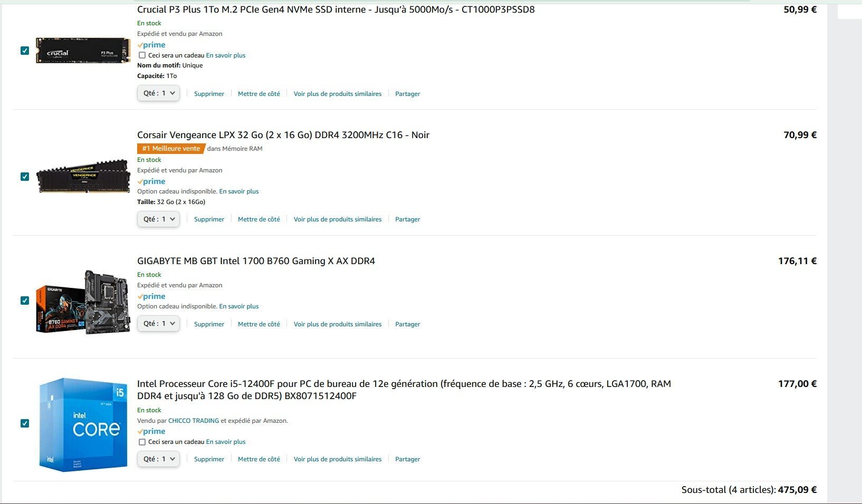Click the Crucial P3 Plus SSD product image
This screenshot has height=504, width=862.
pos(83,51)
